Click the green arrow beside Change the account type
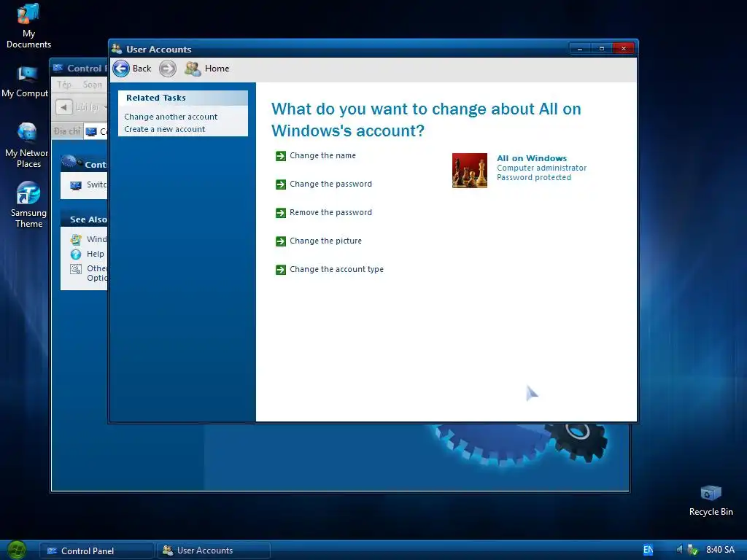The height and width of the screenshot is (560, 747). coord(281,270)
